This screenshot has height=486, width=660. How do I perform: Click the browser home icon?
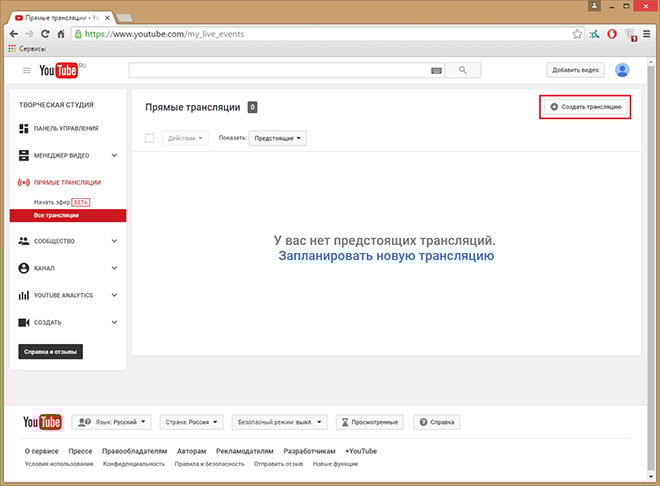(62, 33)
